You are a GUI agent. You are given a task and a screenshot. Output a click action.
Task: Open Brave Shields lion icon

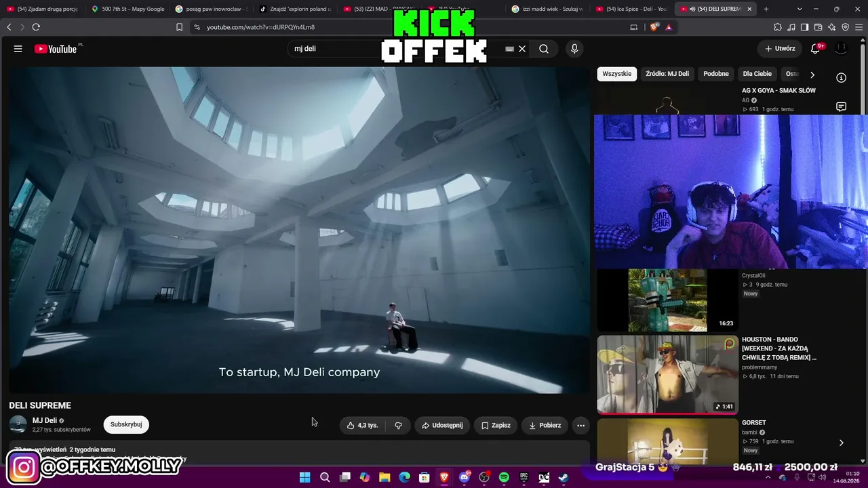654,27
